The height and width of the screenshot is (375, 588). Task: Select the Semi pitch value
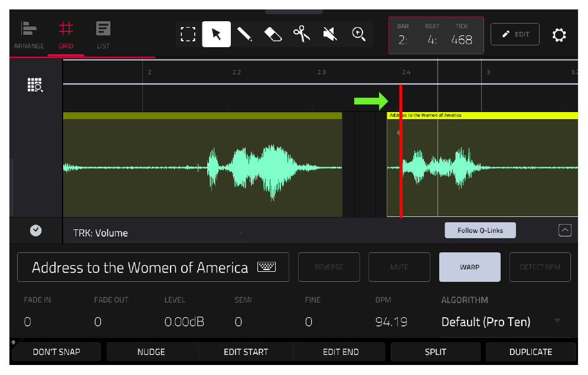(239, 322)
